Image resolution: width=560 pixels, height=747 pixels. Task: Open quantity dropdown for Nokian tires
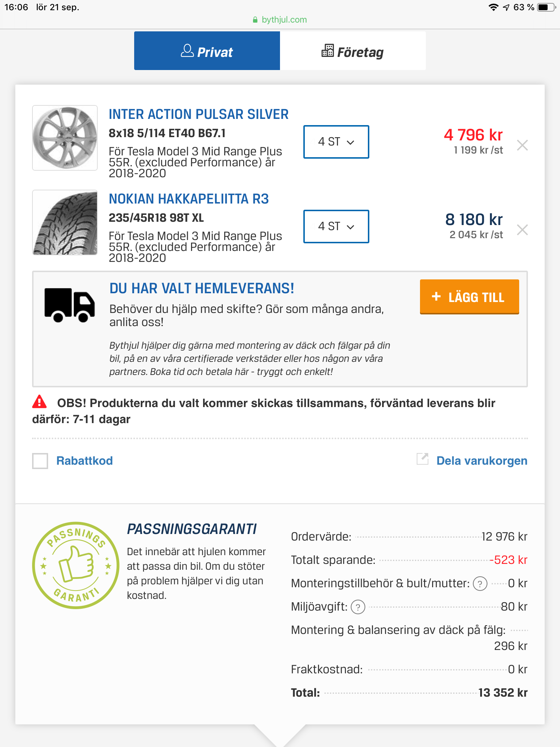(x=336, y=227)
